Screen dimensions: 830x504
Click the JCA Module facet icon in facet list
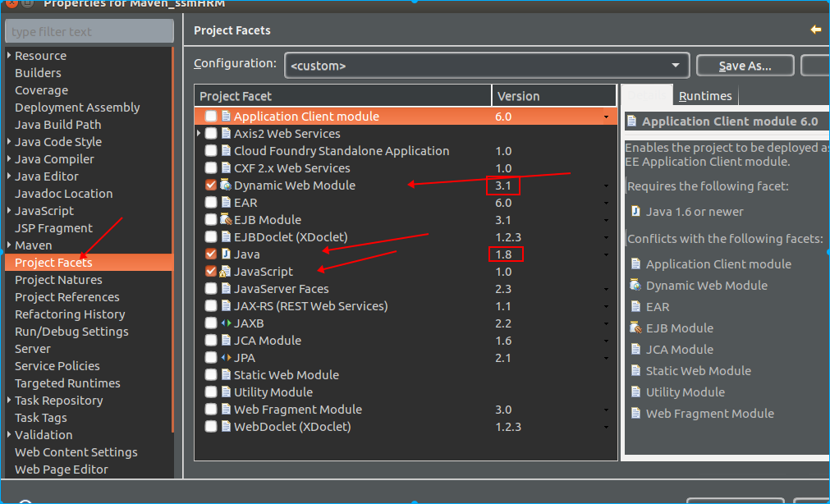point(226,341)
